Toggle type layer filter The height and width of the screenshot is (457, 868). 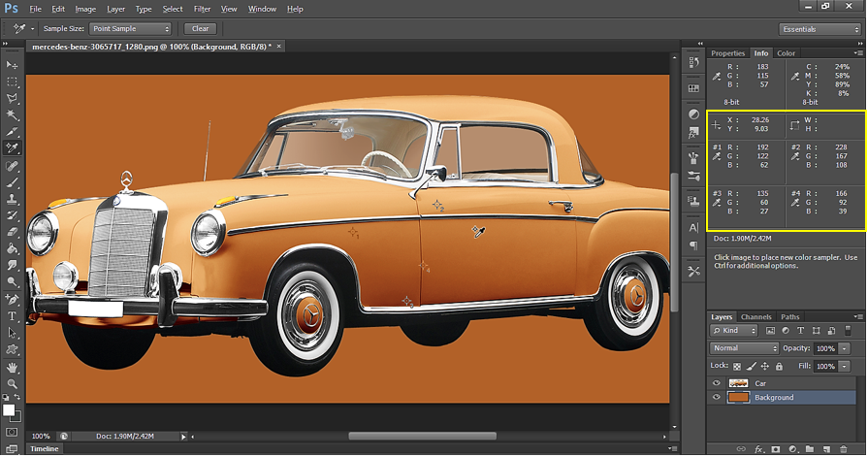click(x=800, y=331)
